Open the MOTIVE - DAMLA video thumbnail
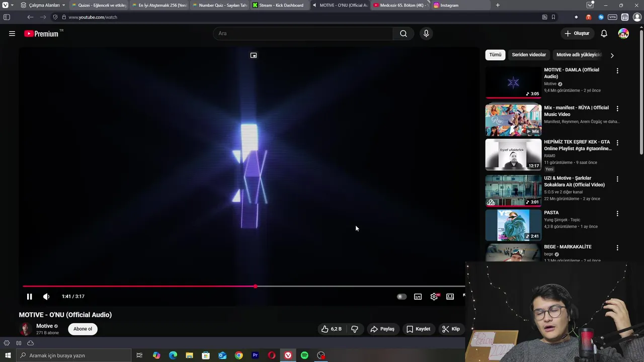 tap(513, 83)
